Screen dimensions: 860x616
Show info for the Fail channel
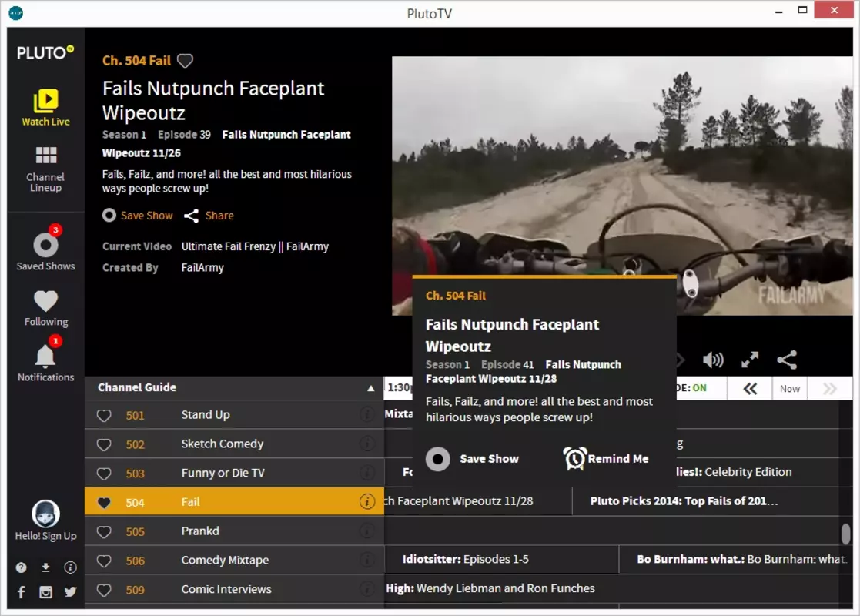point(367,501)
